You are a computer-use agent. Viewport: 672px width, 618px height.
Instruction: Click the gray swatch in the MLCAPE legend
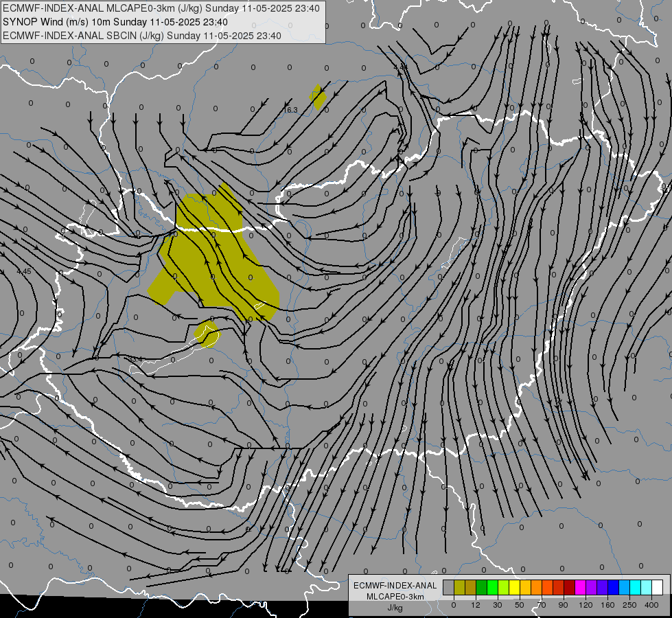[449, 587]
